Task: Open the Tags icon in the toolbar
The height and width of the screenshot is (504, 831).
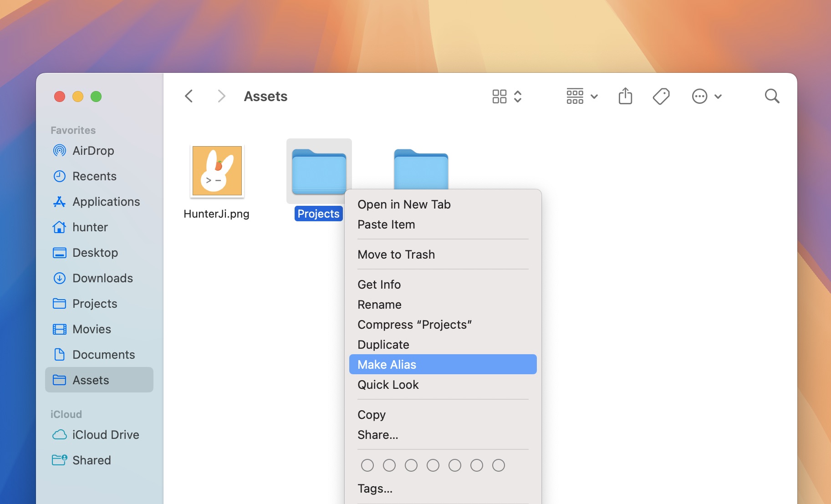Action: [661, 96]
